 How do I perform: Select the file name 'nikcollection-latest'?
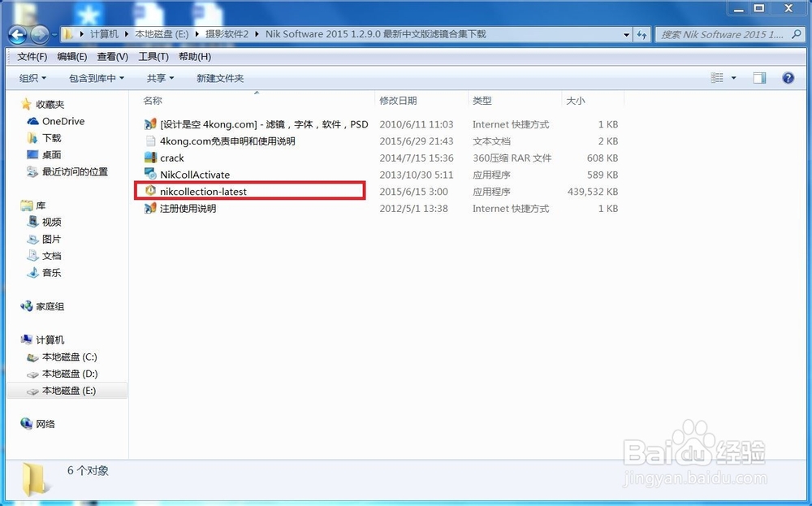tap(203, 192)
